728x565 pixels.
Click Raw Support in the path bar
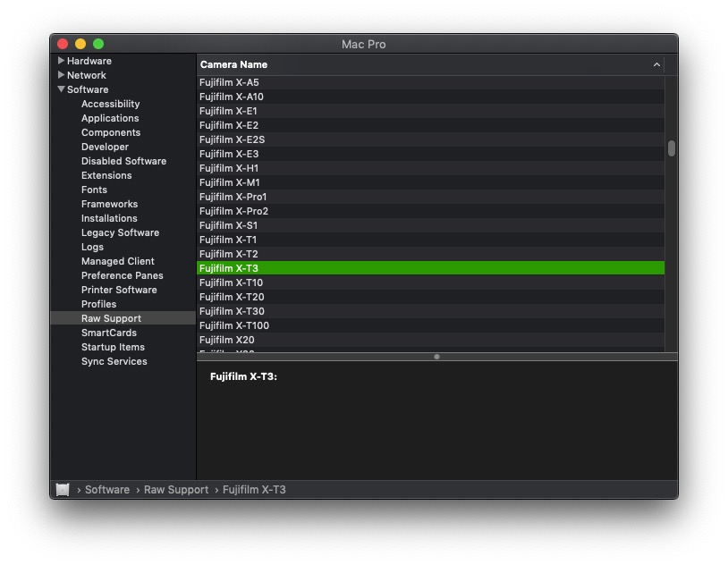coord(176,489)
